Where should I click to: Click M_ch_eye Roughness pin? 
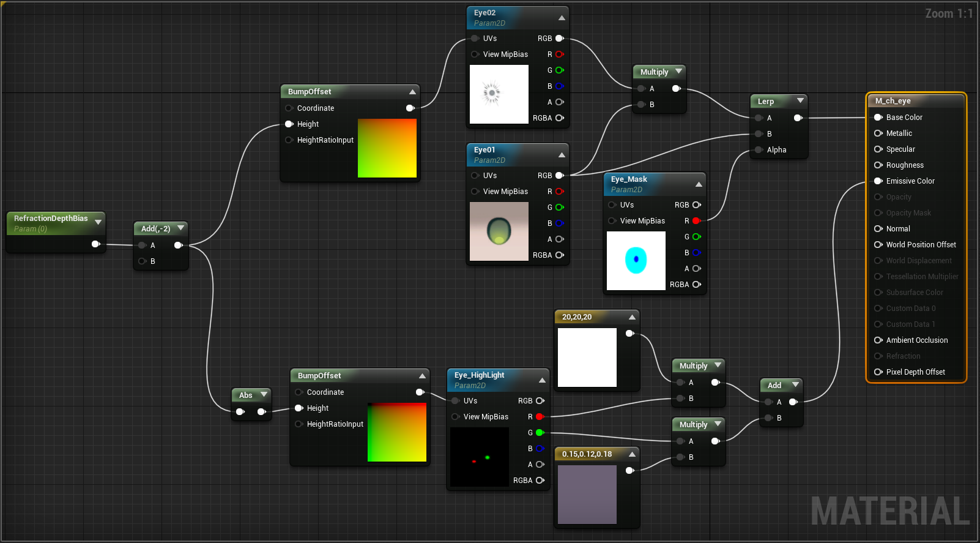click(x=878, y=165)
